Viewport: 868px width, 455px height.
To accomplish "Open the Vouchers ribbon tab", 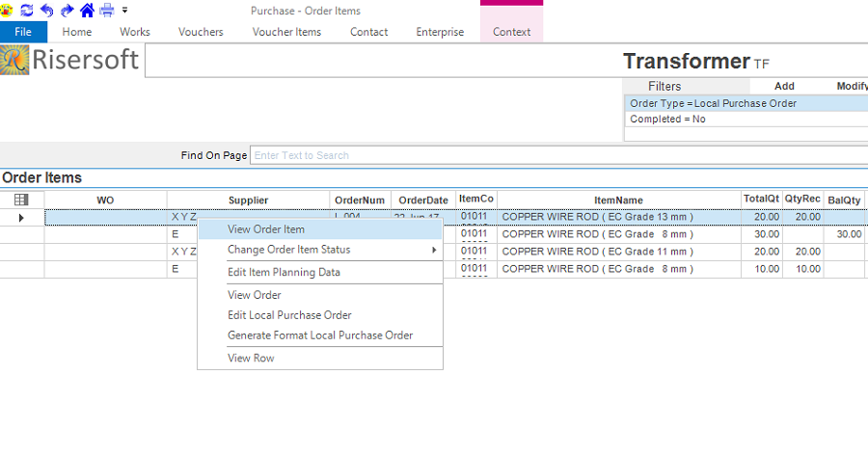I will [x=201, y=32].
